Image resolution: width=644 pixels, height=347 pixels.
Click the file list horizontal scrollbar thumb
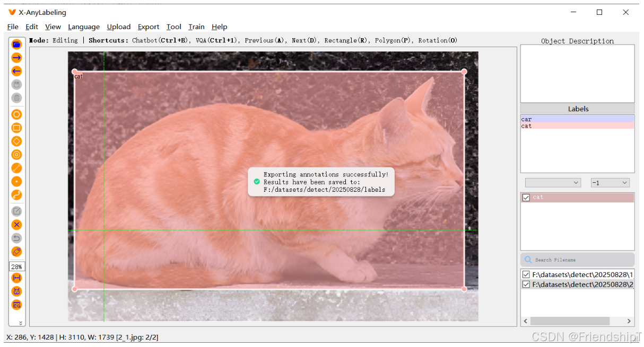click(570, 321)
